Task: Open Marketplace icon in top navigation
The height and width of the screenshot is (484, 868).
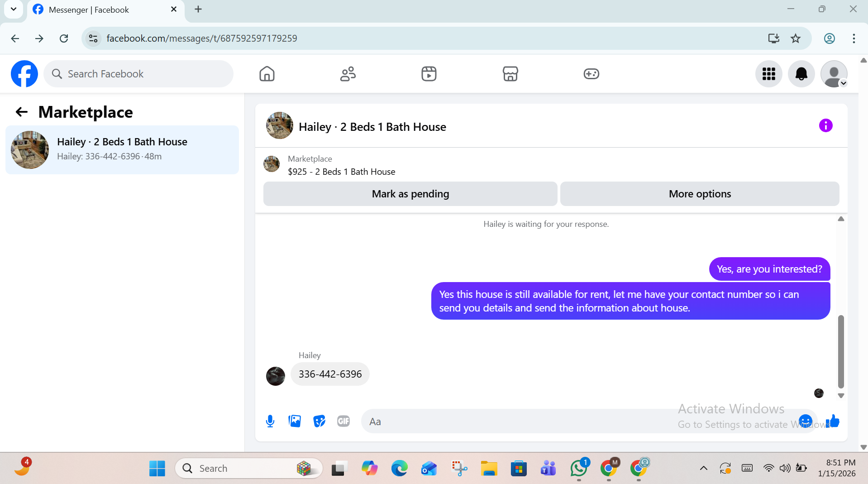Action: coord(510,74)
